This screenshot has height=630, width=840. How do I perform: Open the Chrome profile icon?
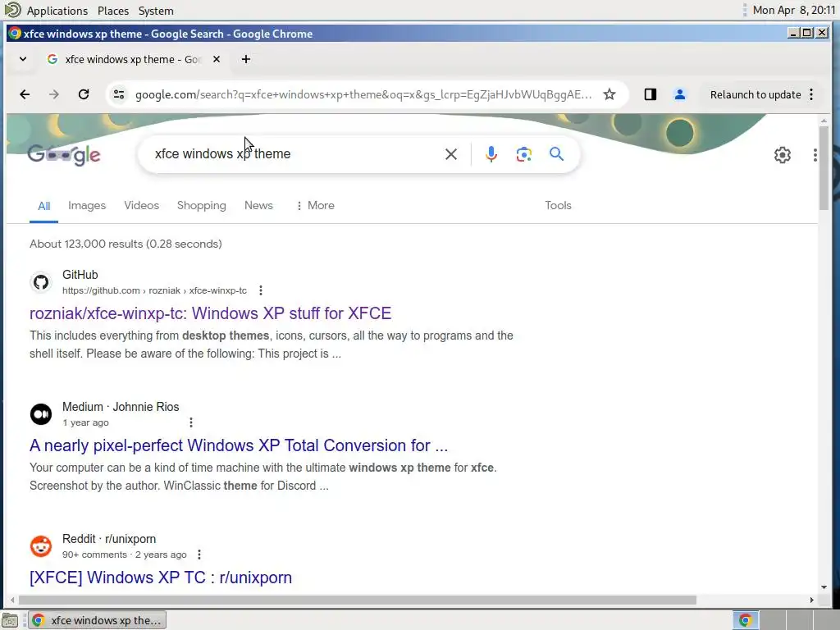tap(680, 95)
